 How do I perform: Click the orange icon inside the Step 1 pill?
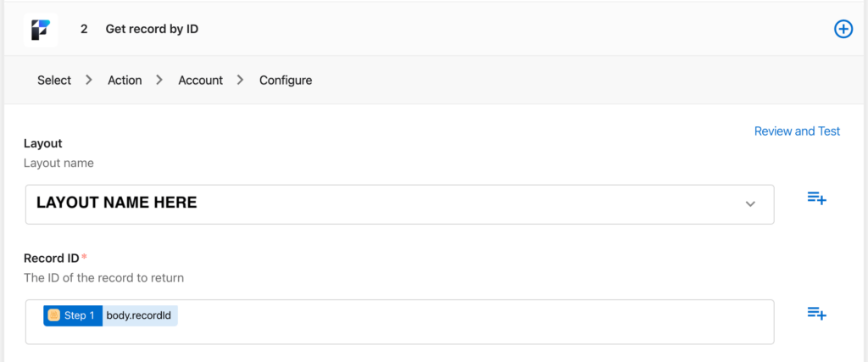(54, 315)
